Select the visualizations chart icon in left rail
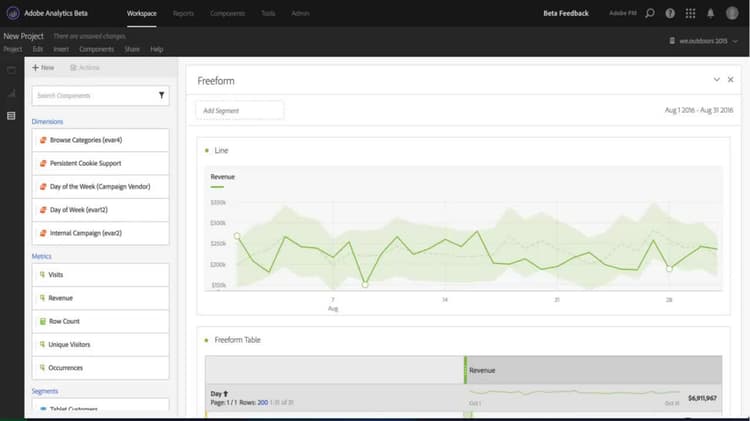The height and width of the screenshot is (421, 750). (x=11, y=93)
